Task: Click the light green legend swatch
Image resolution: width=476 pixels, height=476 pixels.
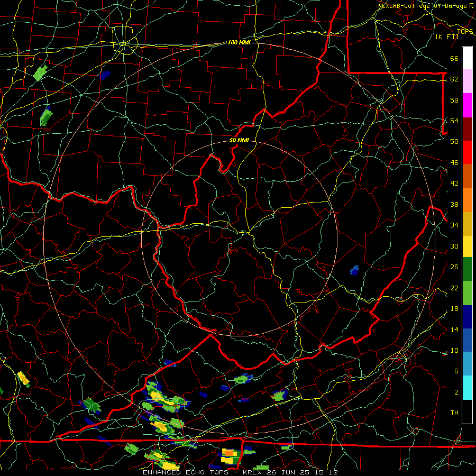Action: (467, 293)
